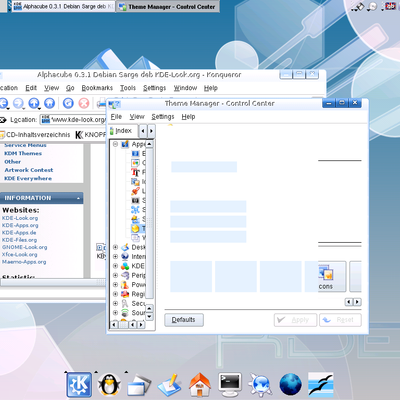Open the Go menu in Konqueror
The height and width of the screenshot is (400, 400).
pos(70,88)
